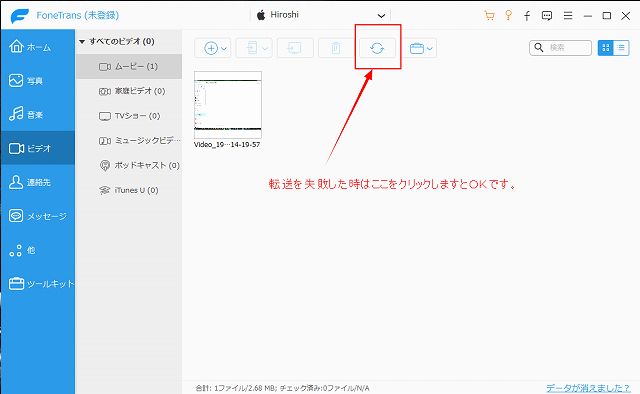
Task: Select the TVショー (0) category
Action: pos(129,116)
